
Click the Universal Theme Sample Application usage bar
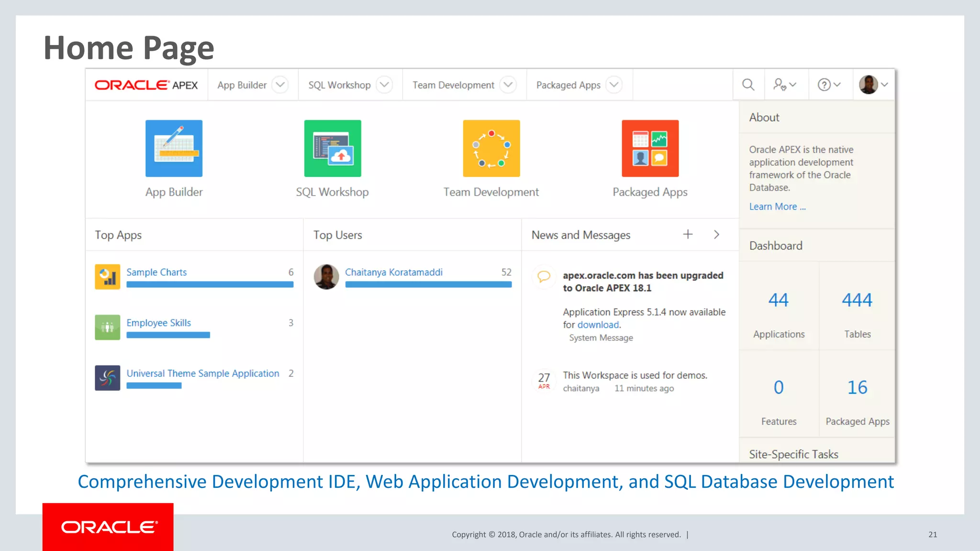pyautogui.click(x=154, y=386)
